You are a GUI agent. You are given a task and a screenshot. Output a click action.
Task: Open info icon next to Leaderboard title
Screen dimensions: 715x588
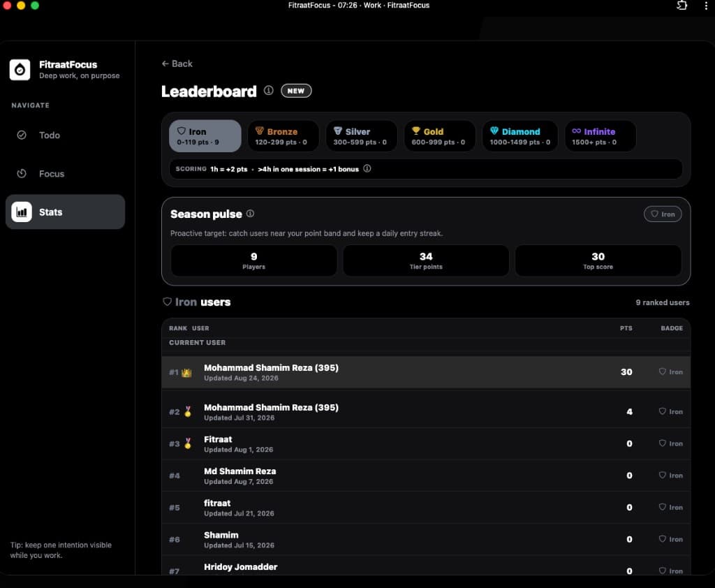pos(269,90)
